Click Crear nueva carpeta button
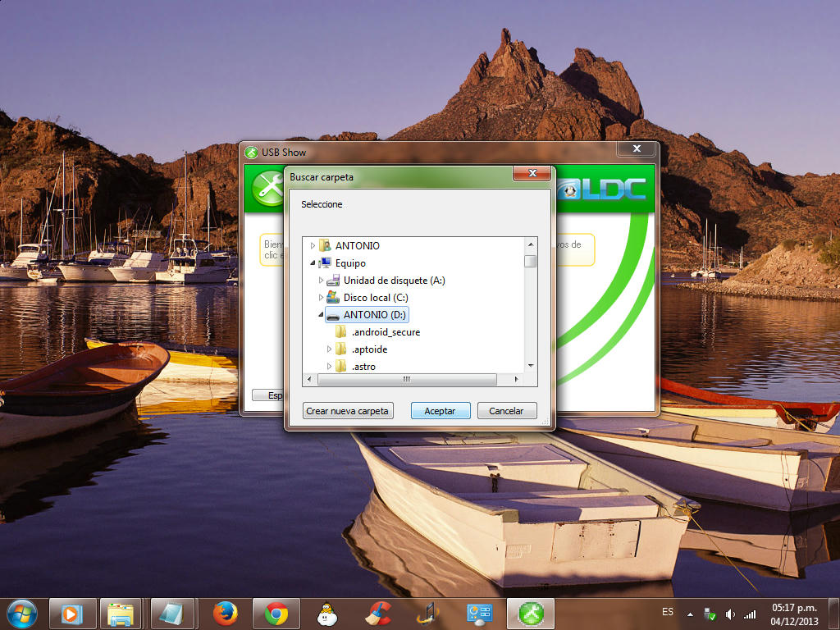840x630 pixels. pyautogui.click(x=348, y=411)
